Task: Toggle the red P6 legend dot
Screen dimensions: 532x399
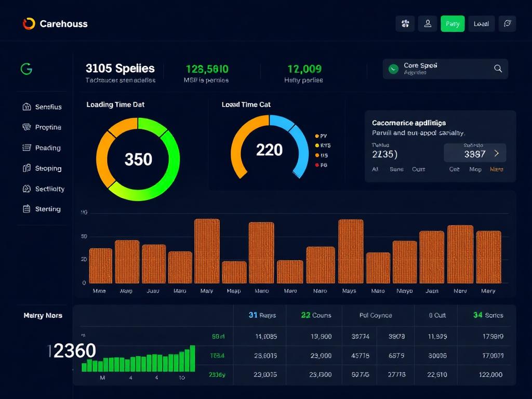Action: 317,165
